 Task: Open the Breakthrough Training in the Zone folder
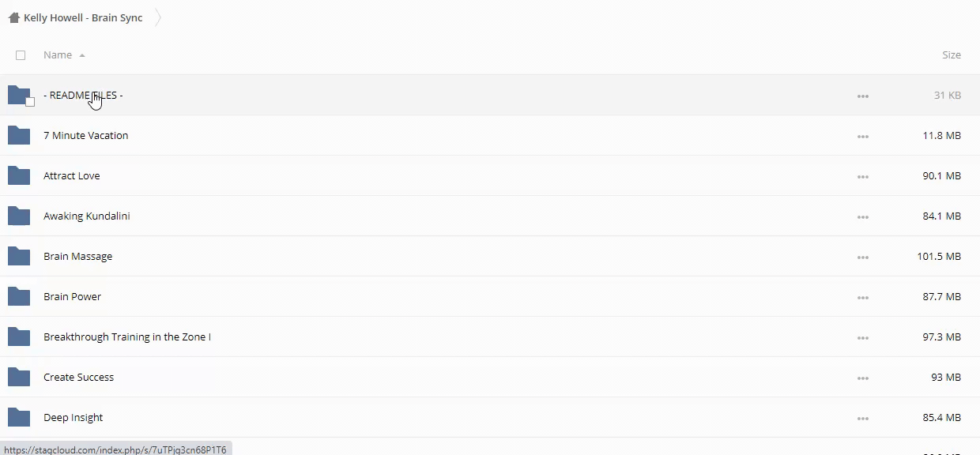[126, 337]
